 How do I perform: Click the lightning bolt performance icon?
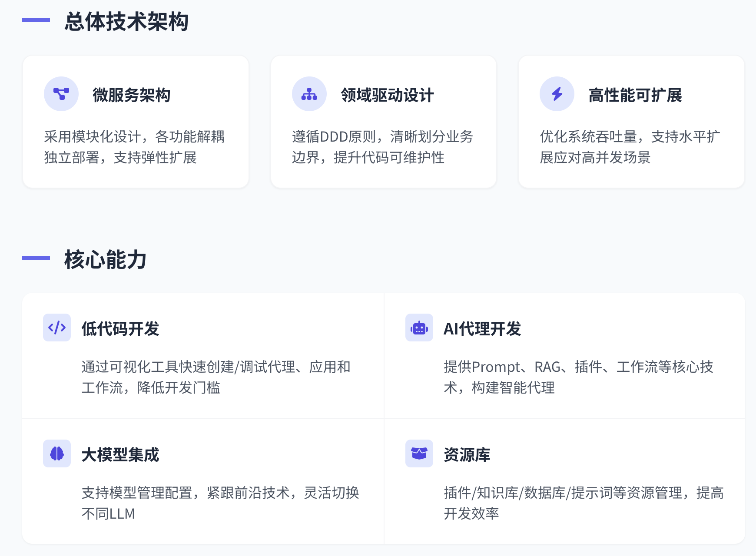point(557,94)
